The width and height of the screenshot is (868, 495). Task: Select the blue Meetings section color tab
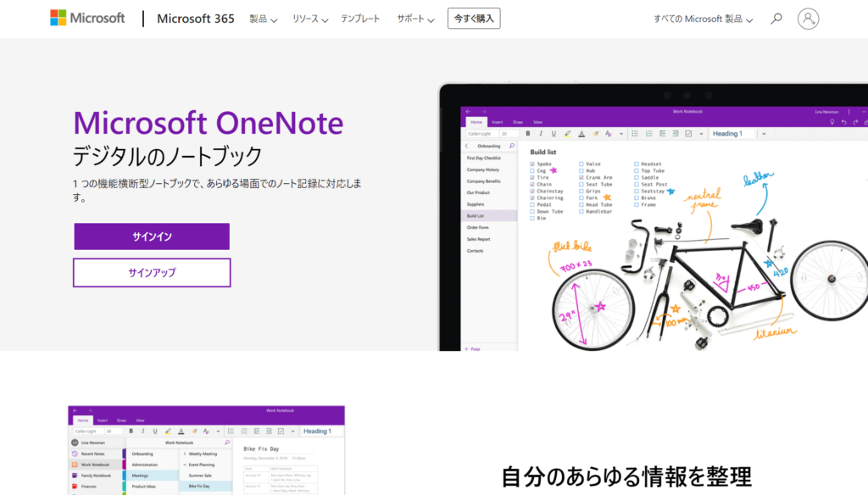tap(125, 475)
